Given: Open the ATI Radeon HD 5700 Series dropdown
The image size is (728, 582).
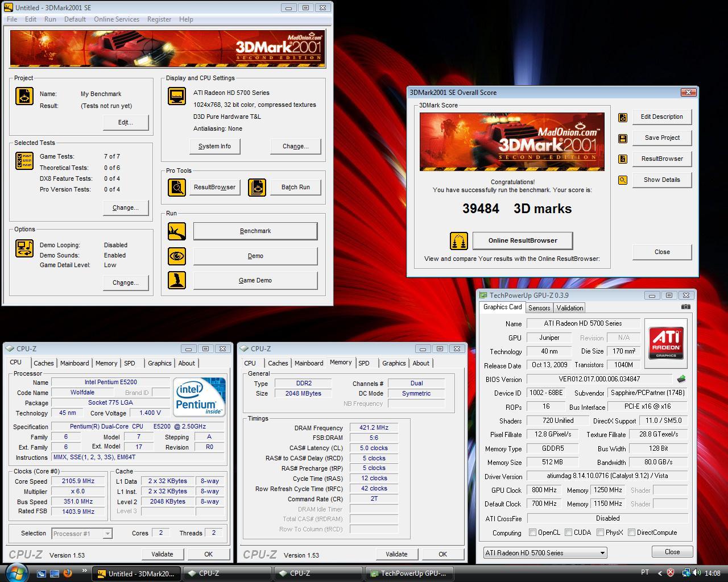Looking at the screenshot, I should point(545,552).
